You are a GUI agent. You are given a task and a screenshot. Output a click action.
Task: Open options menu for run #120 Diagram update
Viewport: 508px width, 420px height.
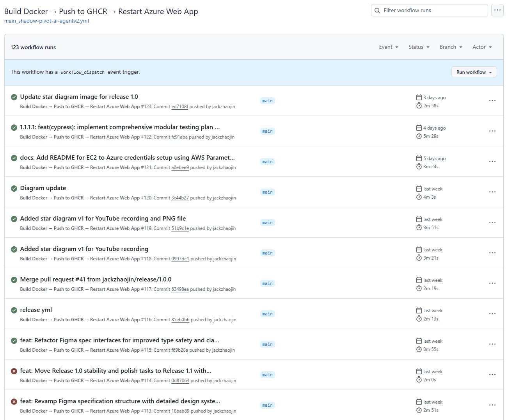[492, 192]
